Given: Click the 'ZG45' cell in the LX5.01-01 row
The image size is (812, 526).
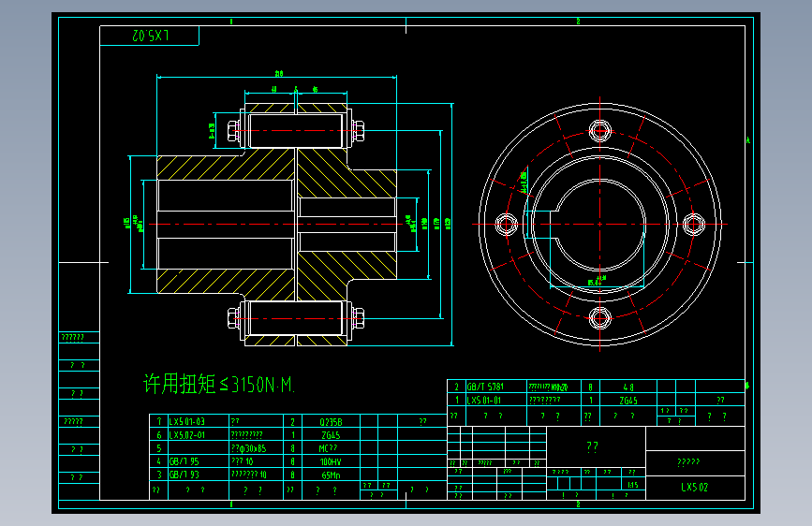Looking at the screenshot, I should click(x=628, y=401).
